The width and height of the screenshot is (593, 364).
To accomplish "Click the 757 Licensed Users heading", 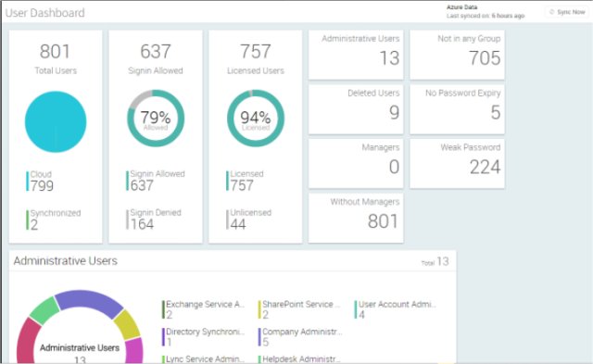I will [256, 58].
